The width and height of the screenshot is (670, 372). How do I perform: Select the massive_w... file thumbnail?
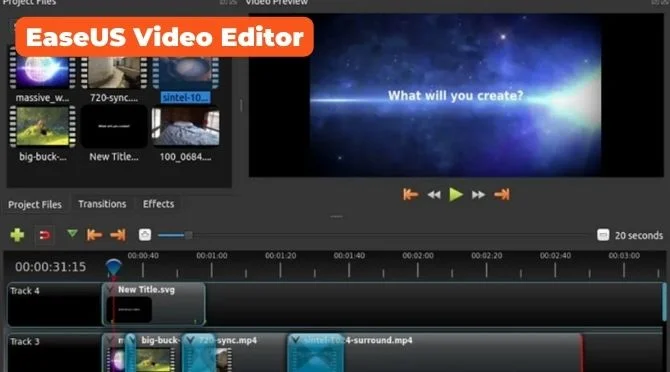point(42,72)
